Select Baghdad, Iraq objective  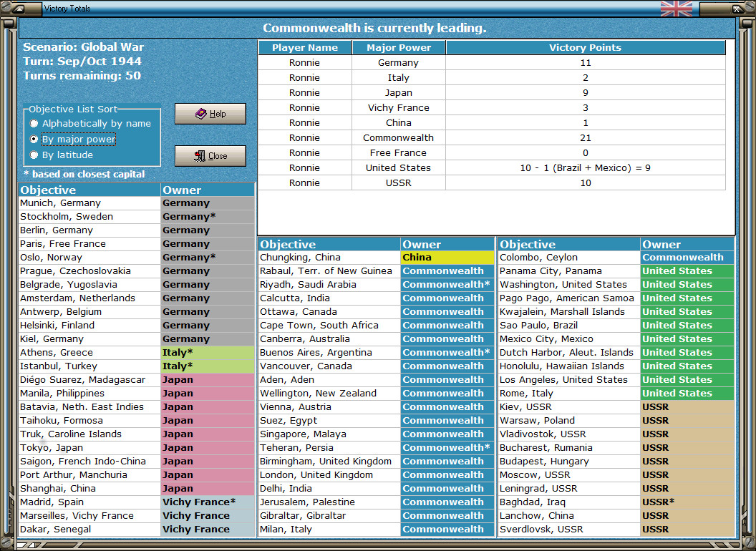pos(569,502)
